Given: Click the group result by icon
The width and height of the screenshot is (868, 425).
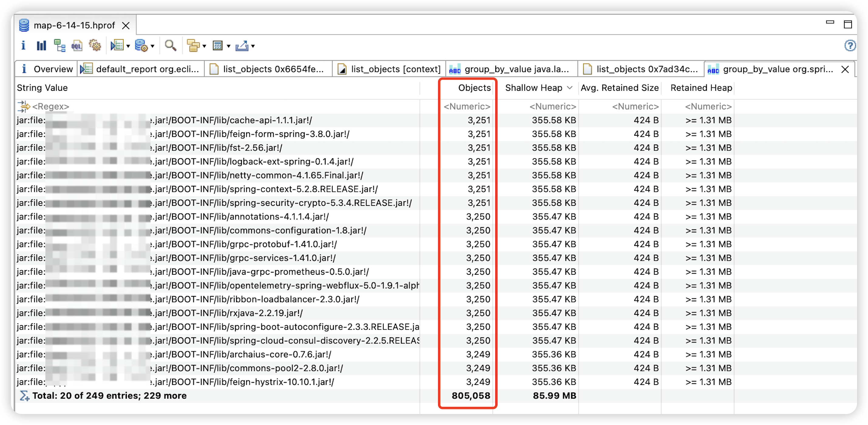Looking at the screenshot, I should (x=193, y=46).
